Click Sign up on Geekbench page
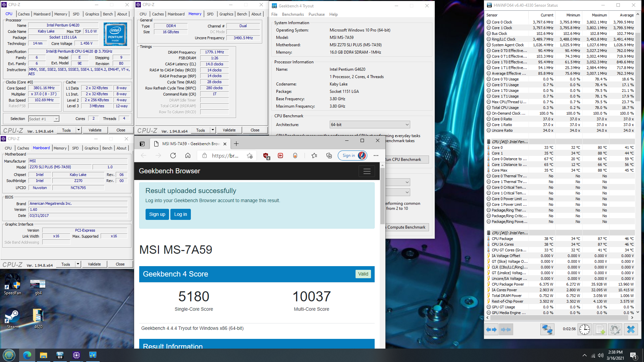Screen dimensions: 644x362 (x=157, y=214)
